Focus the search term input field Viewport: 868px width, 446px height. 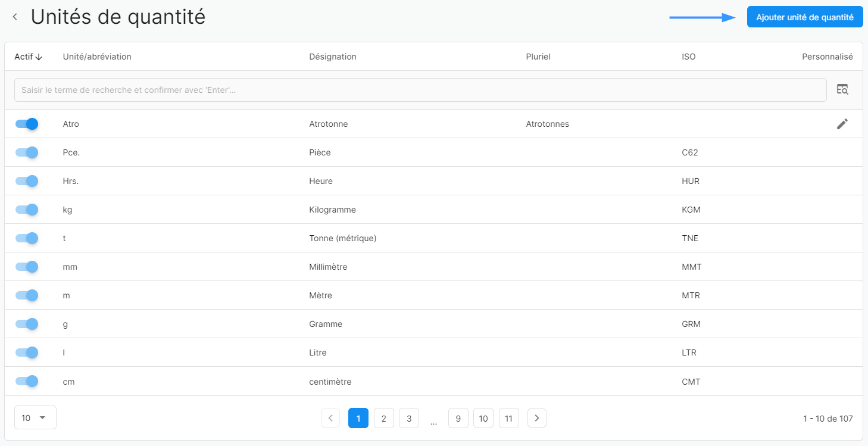[420, 90]
